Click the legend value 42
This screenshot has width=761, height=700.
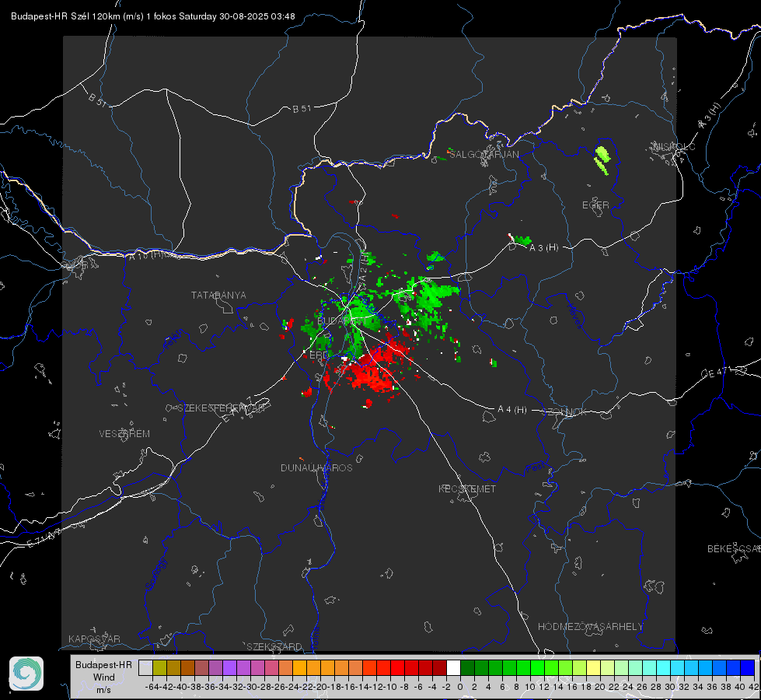753,687
